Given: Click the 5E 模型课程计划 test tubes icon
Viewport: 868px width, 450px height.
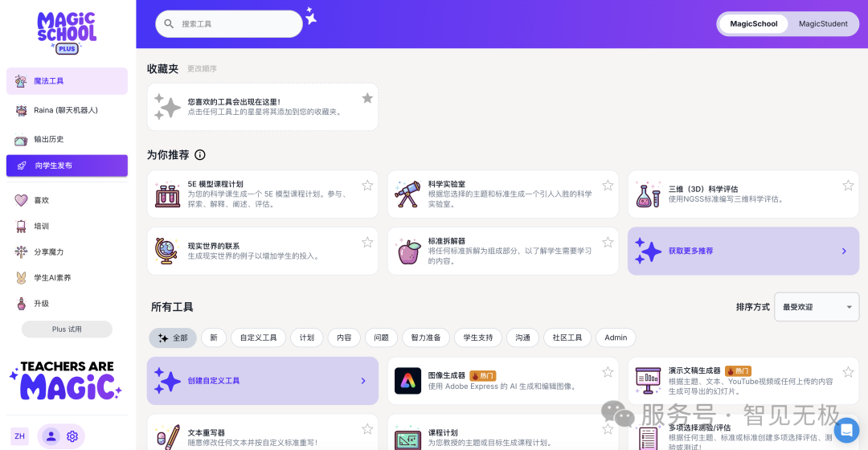Looking at the screenshot, I should tap(167, 194).
